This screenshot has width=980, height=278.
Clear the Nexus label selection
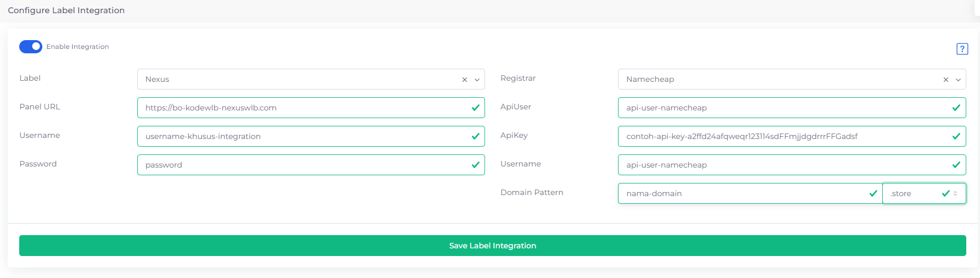[465, 80]
